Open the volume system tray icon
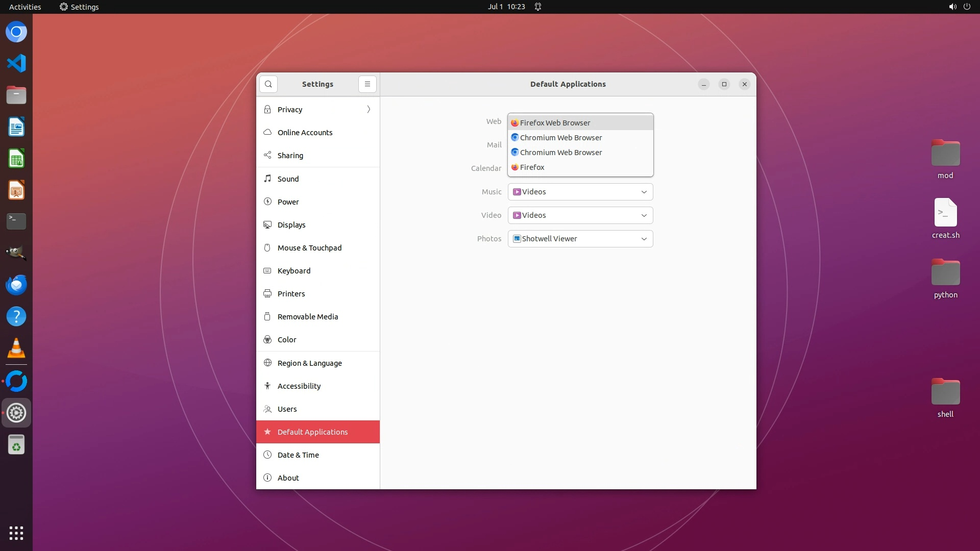 point(952,7)
